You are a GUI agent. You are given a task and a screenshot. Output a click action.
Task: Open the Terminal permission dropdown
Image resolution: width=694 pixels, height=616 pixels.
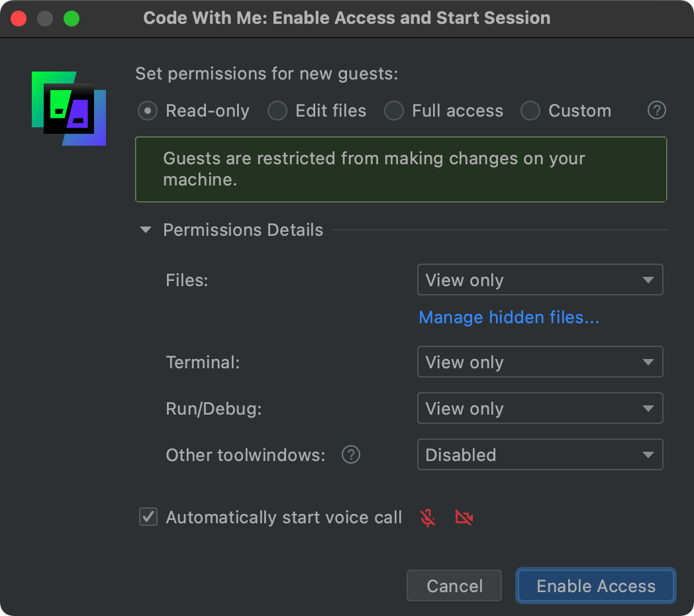point(540,362)
